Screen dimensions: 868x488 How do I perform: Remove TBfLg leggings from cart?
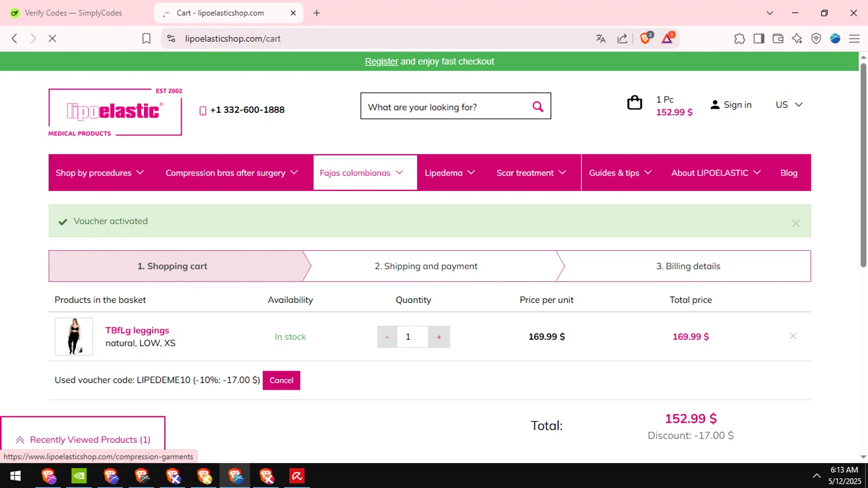click(793, 336)
